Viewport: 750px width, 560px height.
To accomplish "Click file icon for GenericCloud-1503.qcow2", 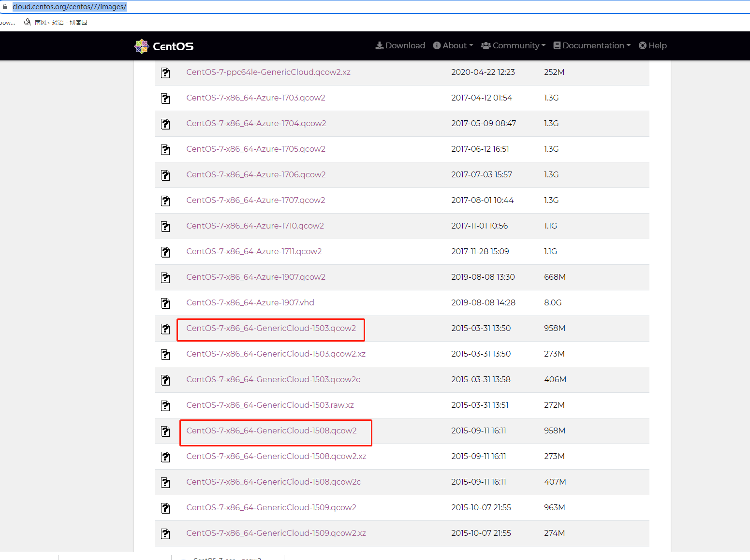I will pyautogui.click(x=165, y=329).
